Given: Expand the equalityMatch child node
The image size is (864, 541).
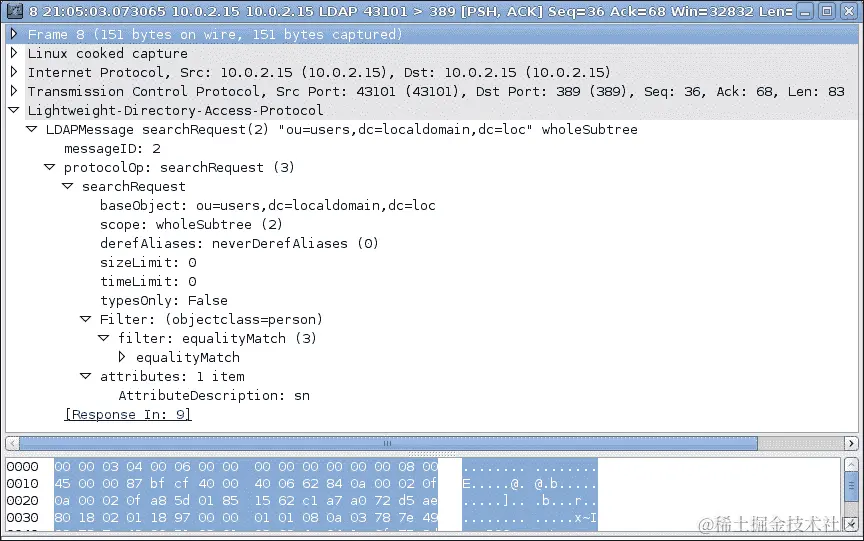Looking at the screenshot, I should coord(122,357).
